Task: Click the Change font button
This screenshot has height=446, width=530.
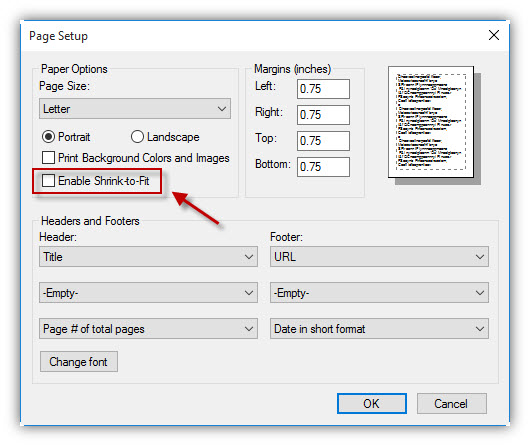Action: click(x=79, y=362)
